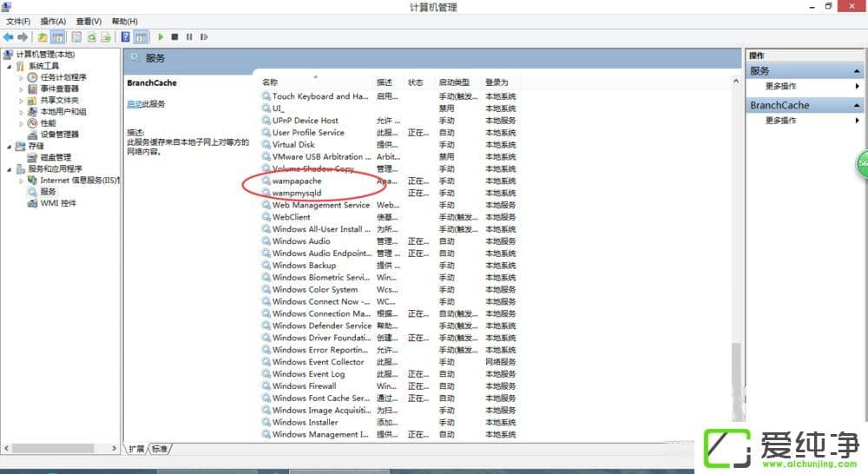Select 性能 in the tree
The height and width of the screenshot is (474, 868).
(48, 123)
